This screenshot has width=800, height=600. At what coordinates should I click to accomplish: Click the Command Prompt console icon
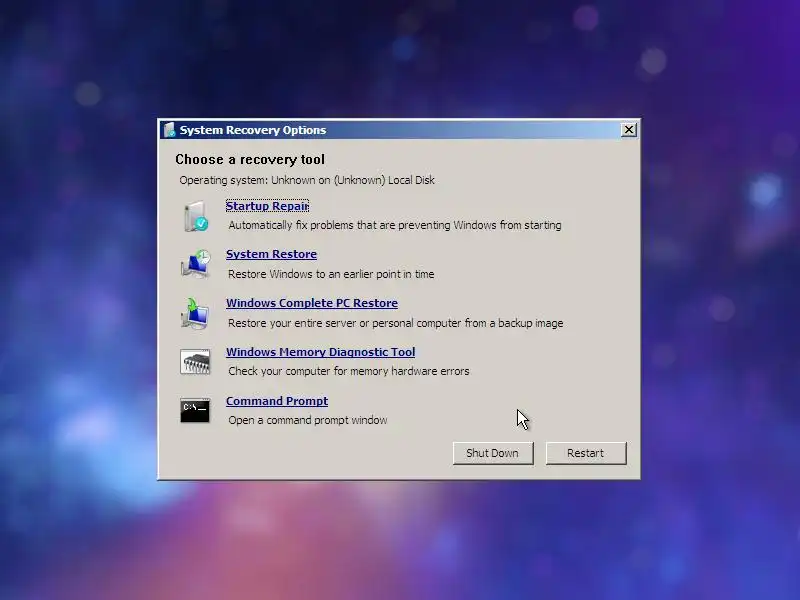point(195,410)
